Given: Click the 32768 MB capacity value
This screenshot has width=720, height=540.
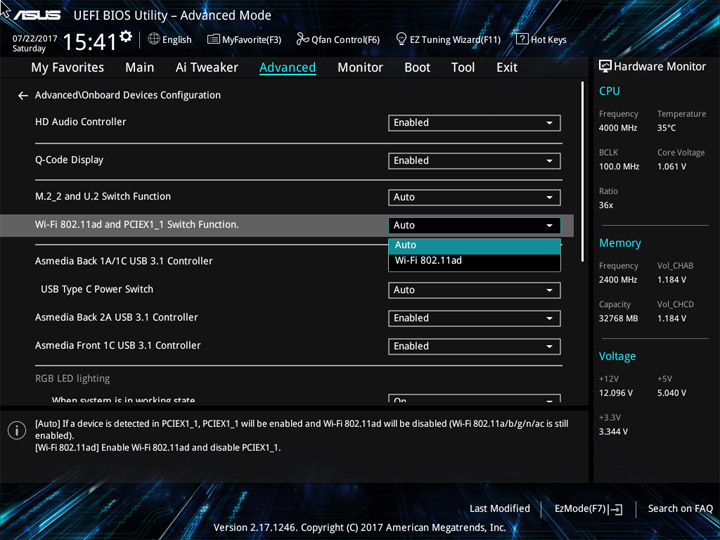Looking at the screenshot, I should tap(618, 318).
